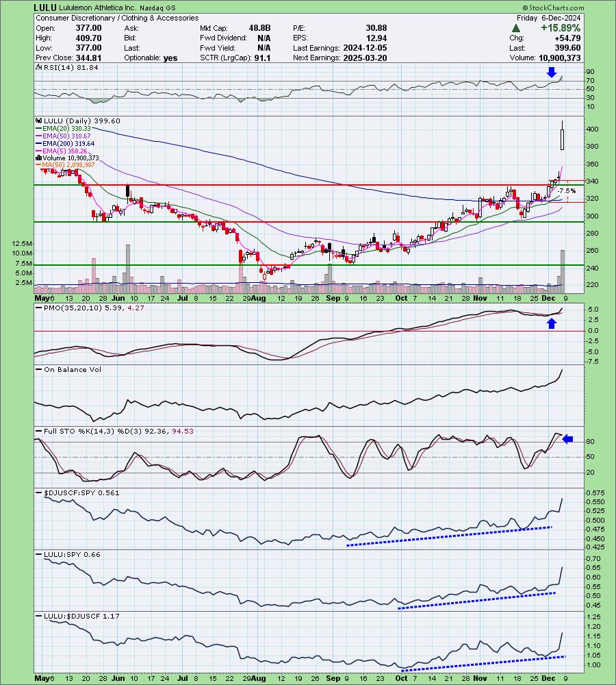Image resolution: width=616 pixels, height=685 pixels.
Task: Click the LULU (Daily) 399.60 legend label
Action: [81, 121]
